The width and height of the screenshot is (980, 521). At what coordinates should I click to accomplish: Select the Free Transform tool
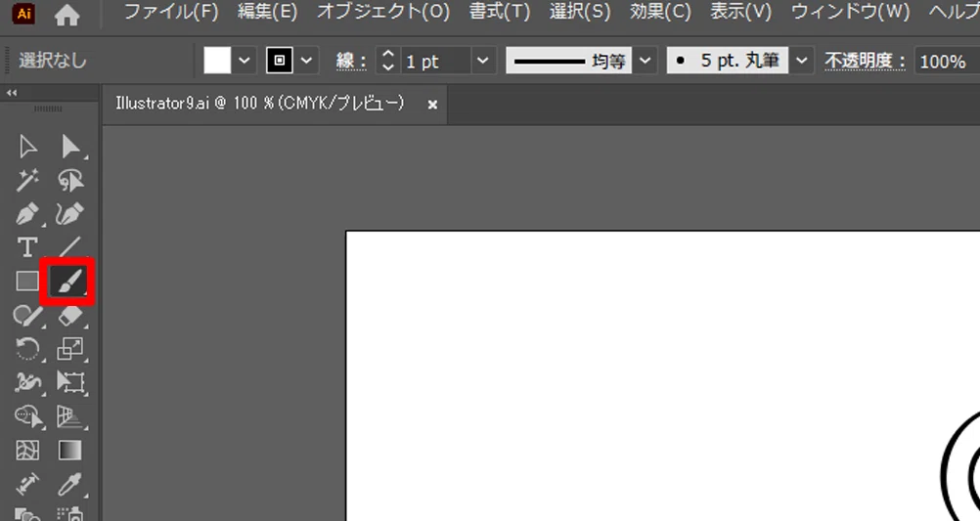click(x=70, y=382)
